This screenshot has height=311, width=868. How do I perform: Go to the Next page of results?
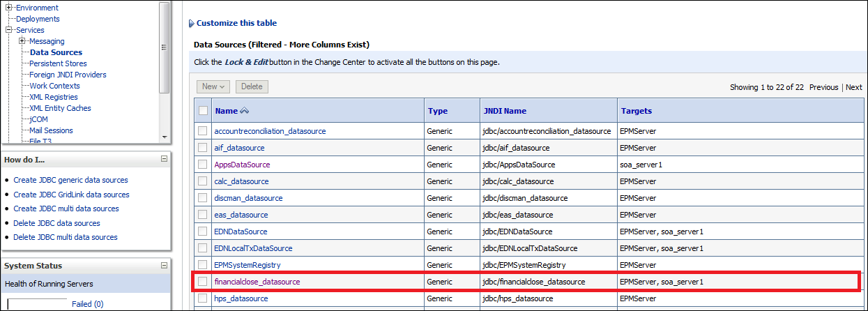point(853,87)
